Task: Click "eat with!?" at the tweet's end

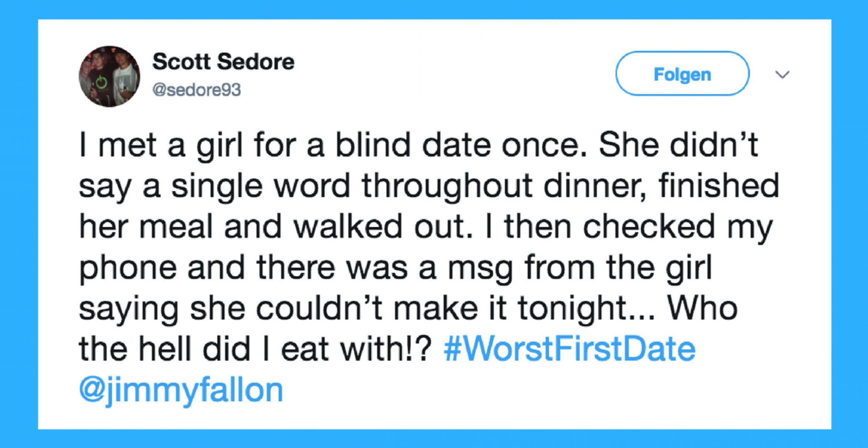Action: pos(356,350)
